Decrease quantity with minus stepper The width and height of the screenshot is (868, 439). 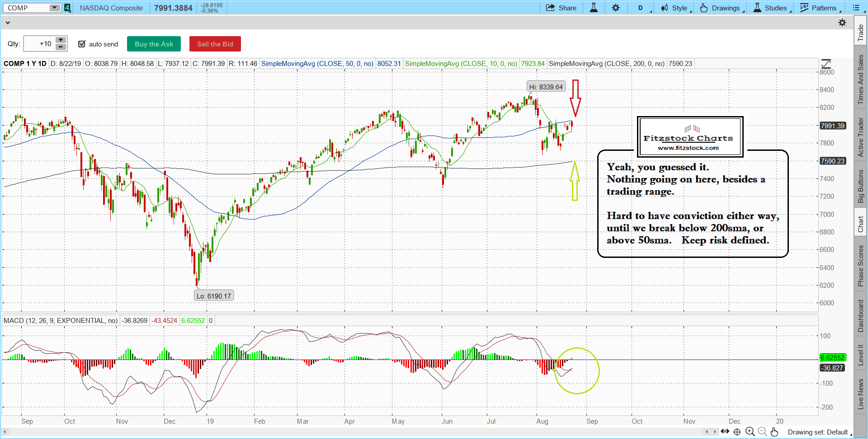tap(61, 47)
